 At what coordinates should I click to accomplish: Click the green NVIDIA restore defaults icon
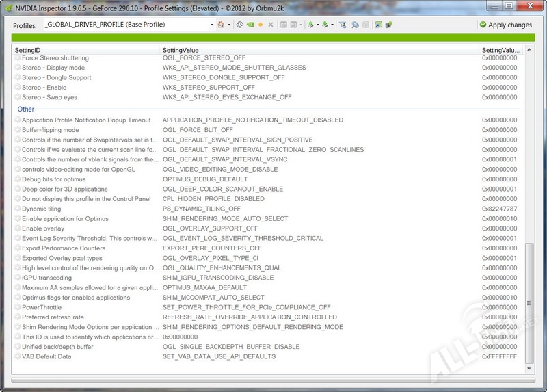(x=250, y=25)
